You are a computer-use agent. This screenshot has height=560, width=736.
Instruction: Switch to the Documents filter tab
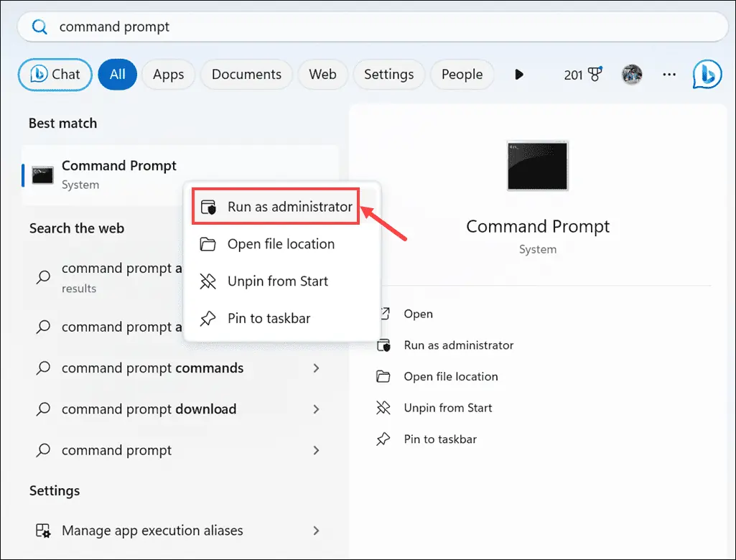click(246, 74)
